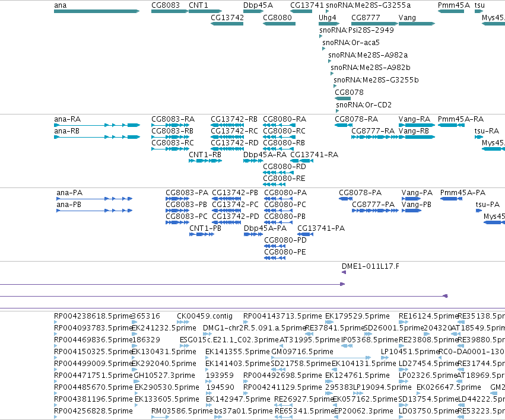Select the CG8080-RA transcript
Image resolution: width=505 pixels, height=420 pixels.
point(280,125)
